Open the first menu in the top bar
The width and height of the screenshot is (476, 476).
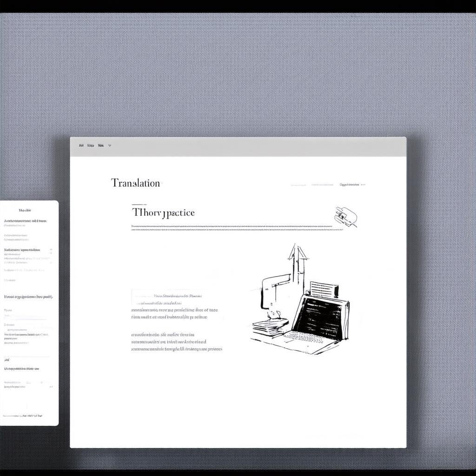(x=81, y=145)
